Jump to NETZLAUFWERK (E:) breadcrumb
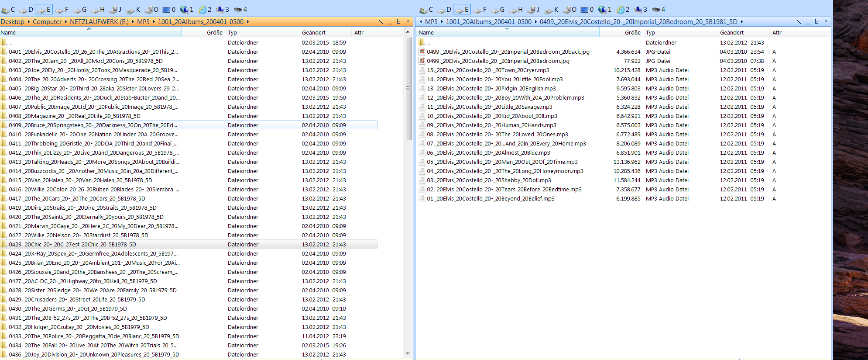The width and height of the screenshot is (868, 360). click(x=99, y=22)
